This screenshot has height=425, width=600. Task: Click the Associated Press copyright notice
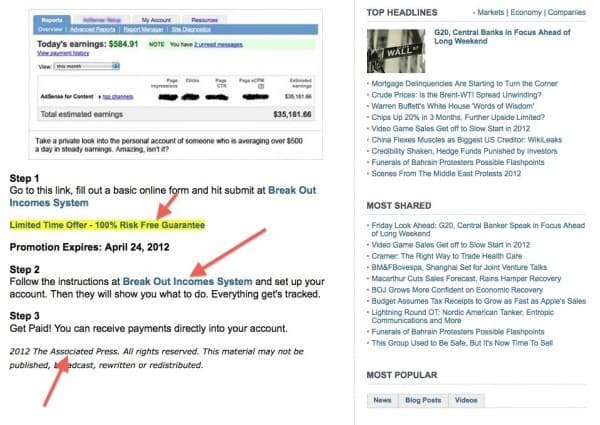(157, 358)
